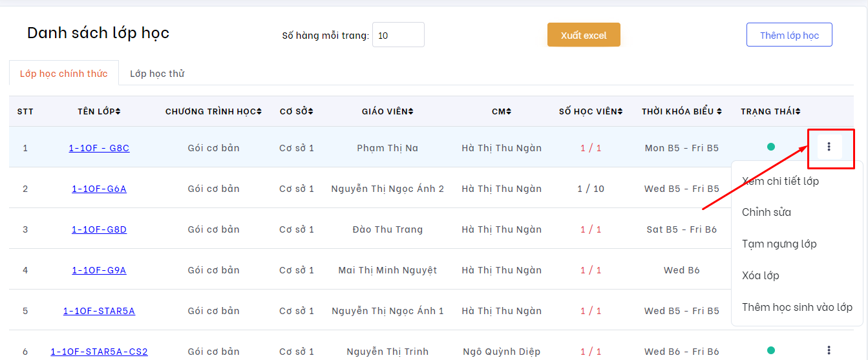
Task: Switch to the Lớp học thử tab
Action: click(157, 74)
